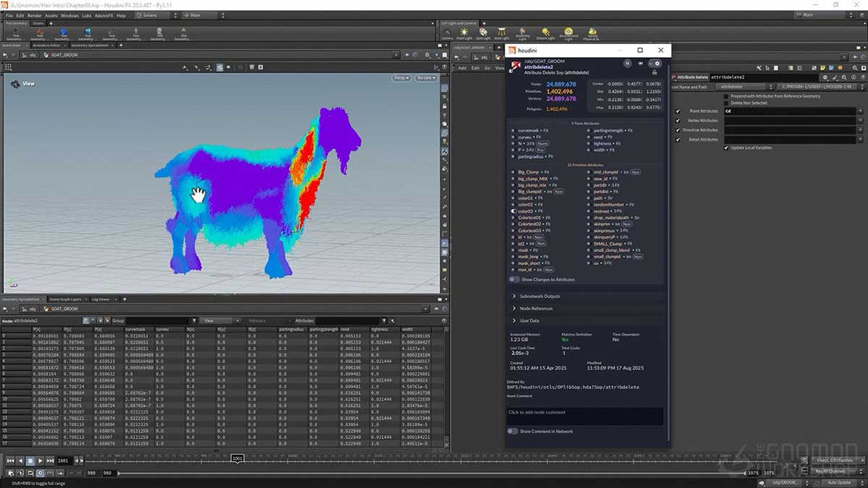Select the Point Light tool

[465, 30]
